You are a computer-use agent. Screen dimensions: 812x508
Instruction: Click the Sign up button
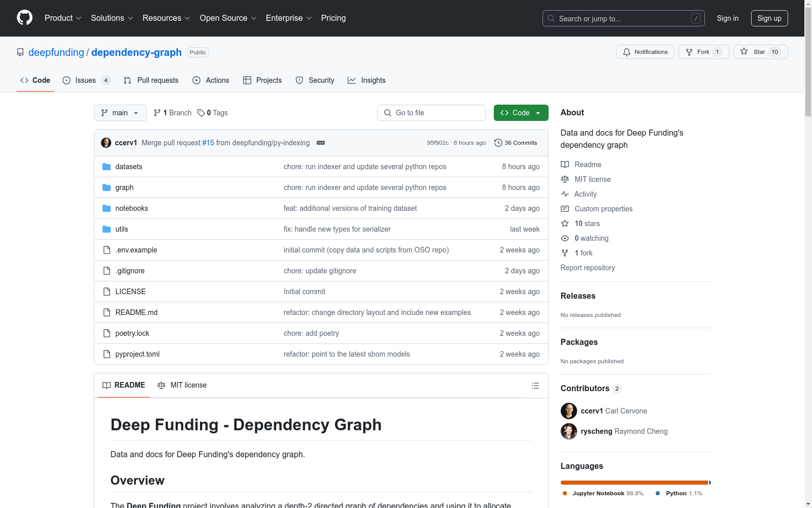tap(769, 18)
